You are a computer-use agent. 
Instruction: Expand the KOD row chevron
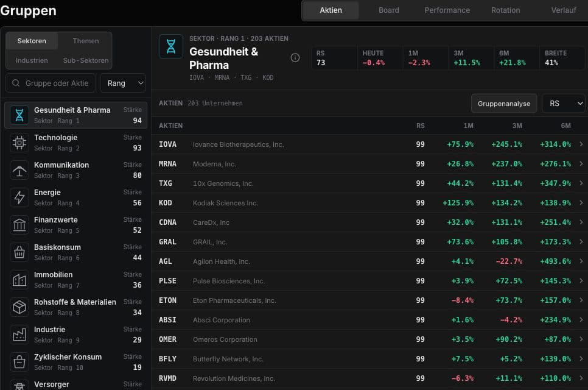click(x=581, y=203)
